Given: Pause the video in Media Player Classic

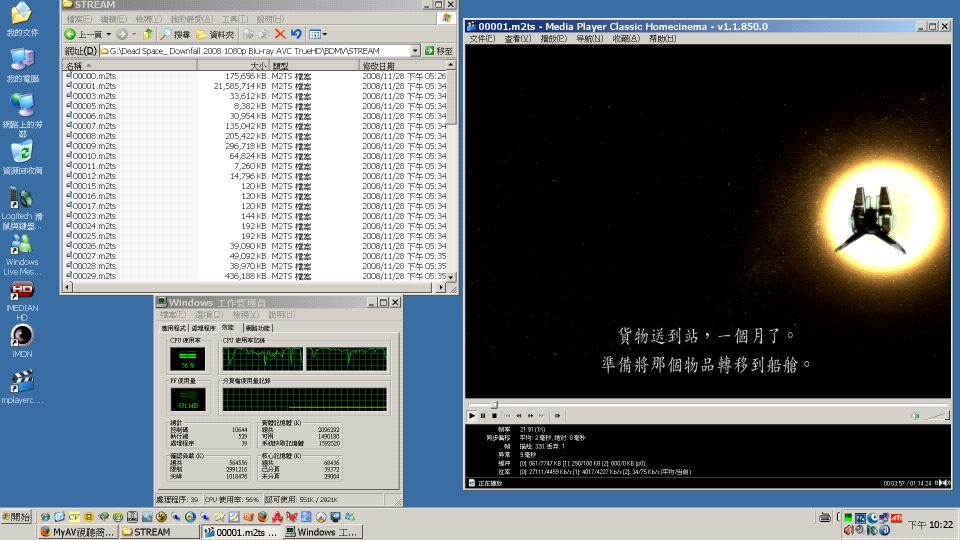Looking at the screenshot, I should [x=482, y=415].
